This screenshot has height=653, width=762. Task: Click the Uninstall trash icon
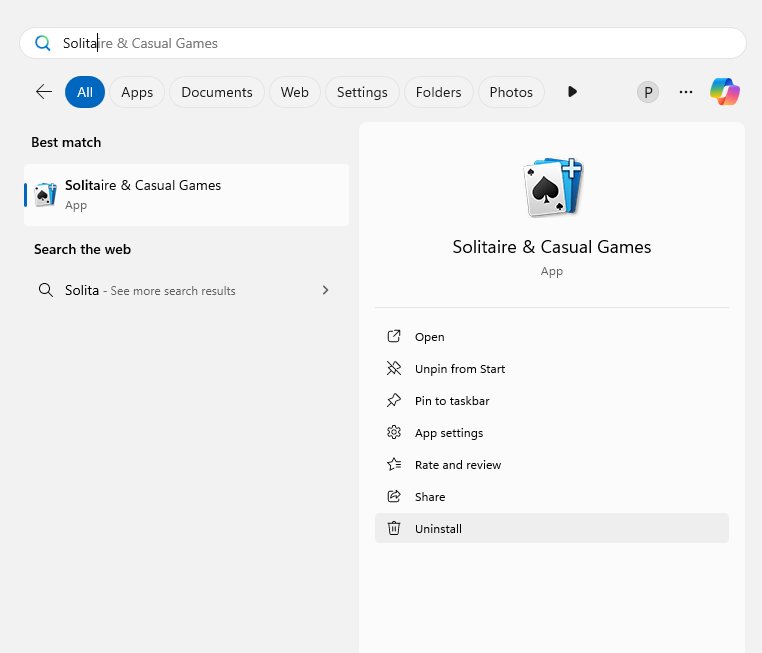394,529
